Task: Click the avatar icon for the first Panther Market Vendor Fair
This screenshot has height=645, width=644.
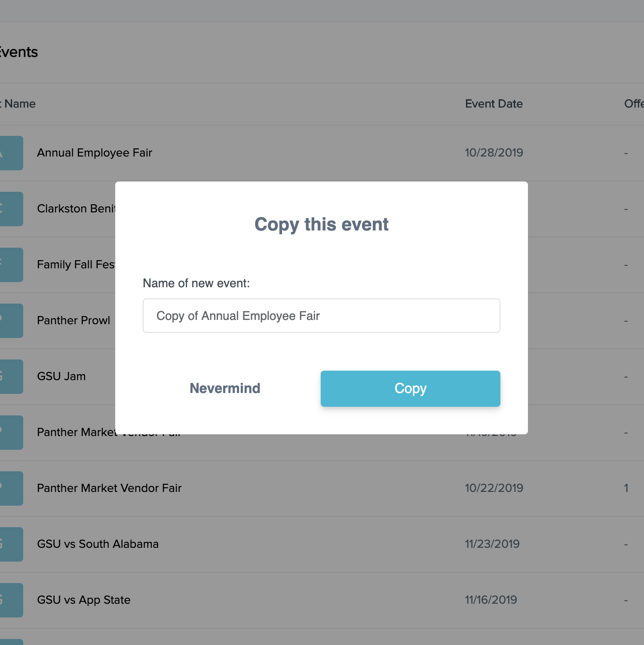Action: pos(11,432)
